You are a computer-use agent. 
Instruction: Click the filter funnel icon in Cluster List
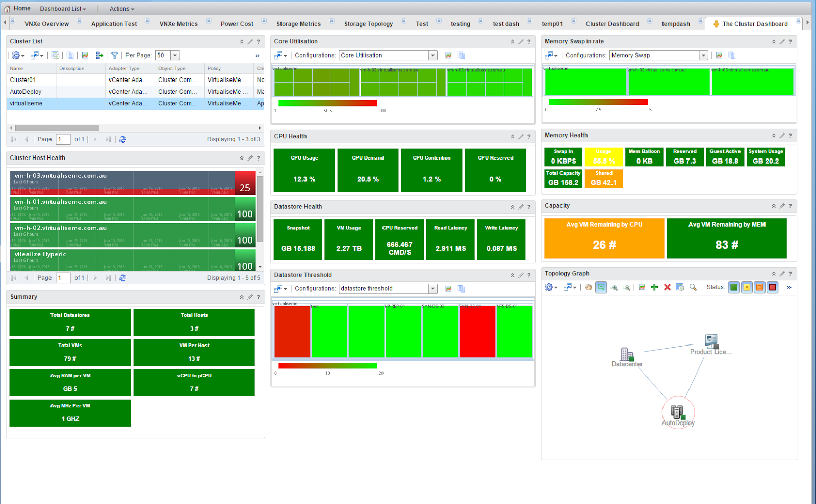tap(114, 56)
